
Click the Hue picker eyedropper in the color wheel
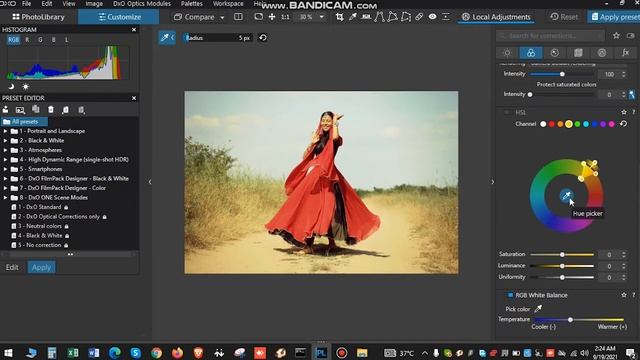point(566,196)
